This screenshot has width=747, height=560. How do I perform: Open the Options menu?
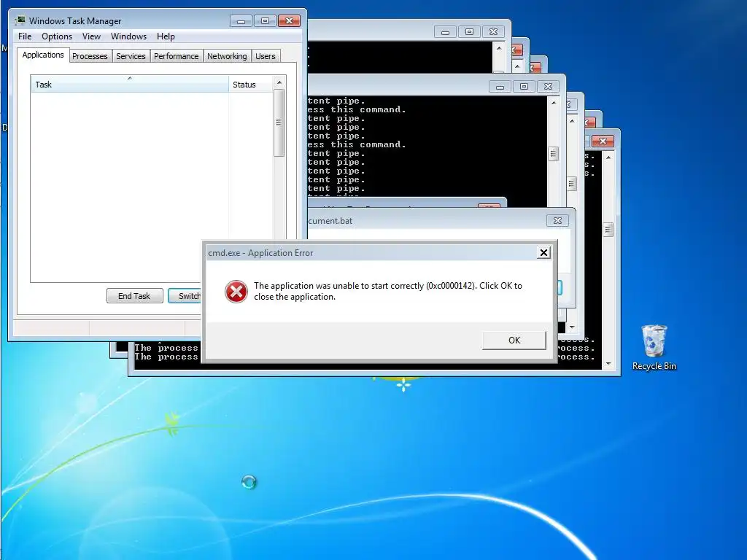[x=57, y=36]
